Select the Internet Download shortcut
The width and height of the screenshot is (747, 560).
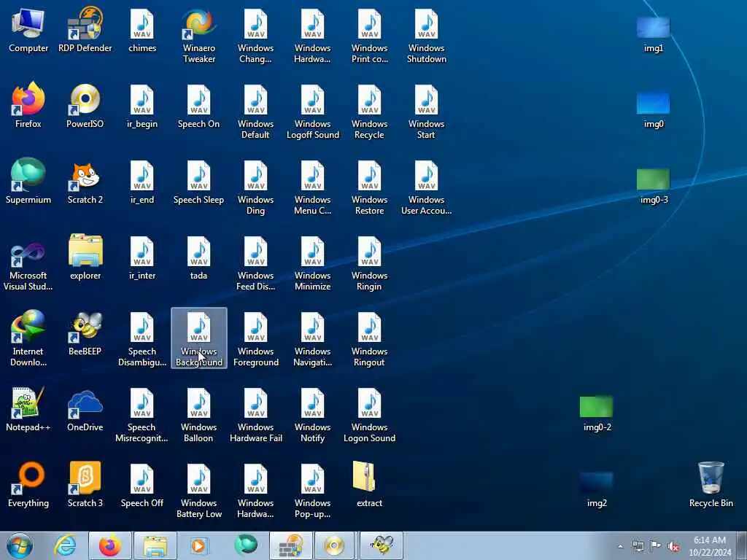click(28, 339)
